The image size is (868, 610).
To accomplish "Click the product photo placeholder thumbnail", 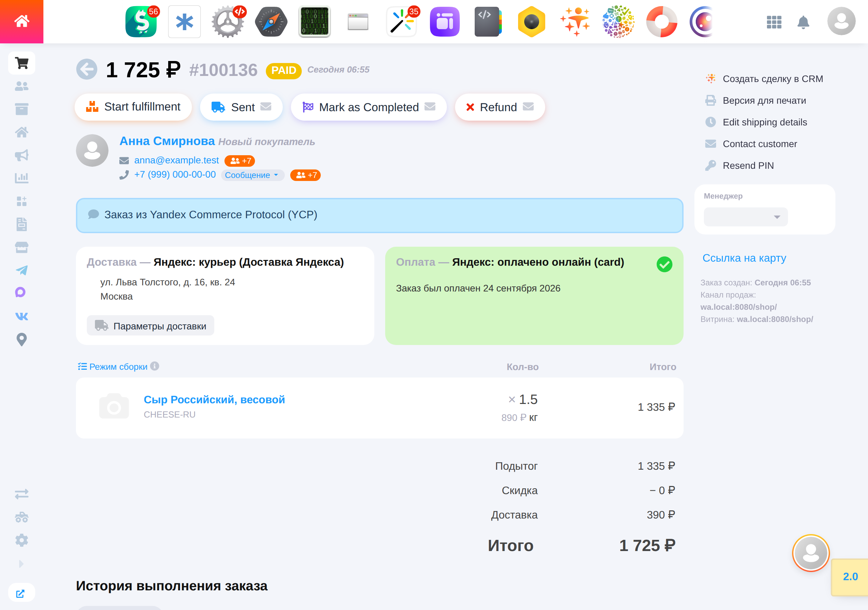I will click(114, 406).
